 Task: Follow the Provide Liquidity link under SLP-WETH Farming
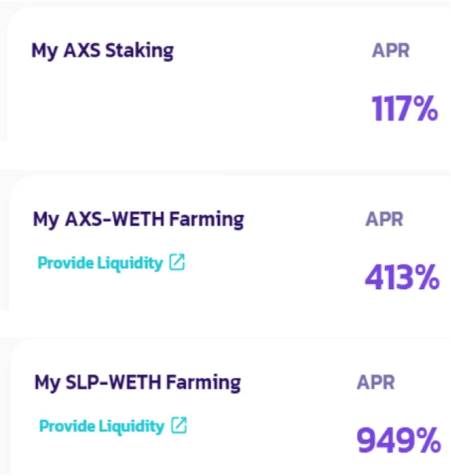click(x=102, y=426)
